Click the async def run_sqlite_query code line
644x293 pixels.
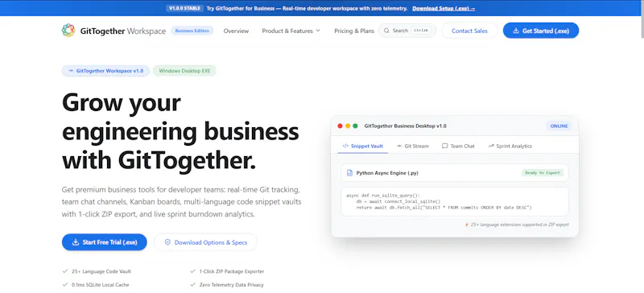[383, 195]
